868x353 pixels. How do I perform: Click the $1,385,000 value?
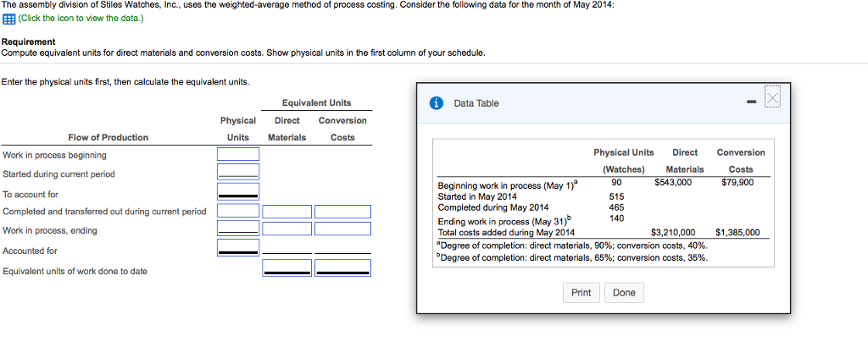(x=737, y=233)
